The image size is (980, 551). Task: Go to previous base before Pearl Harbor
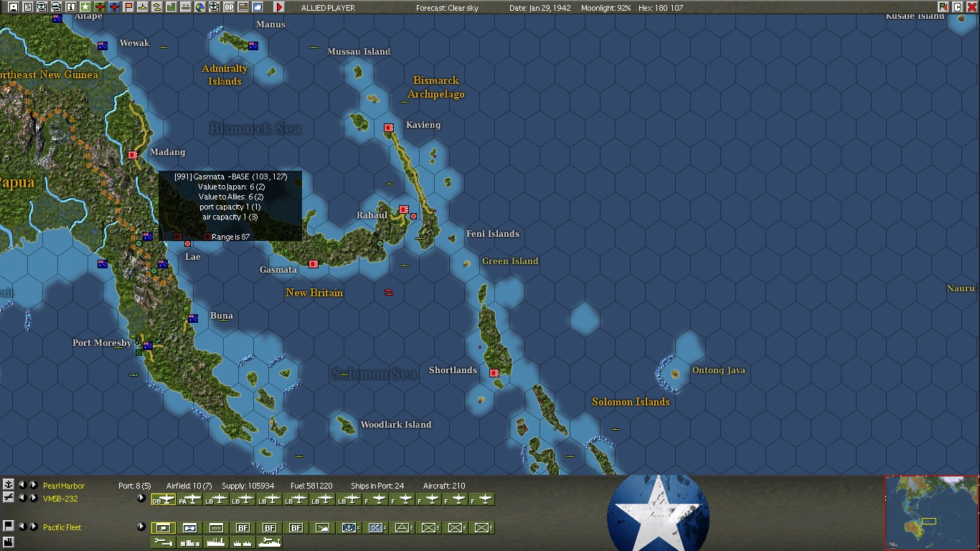(22, 485)
